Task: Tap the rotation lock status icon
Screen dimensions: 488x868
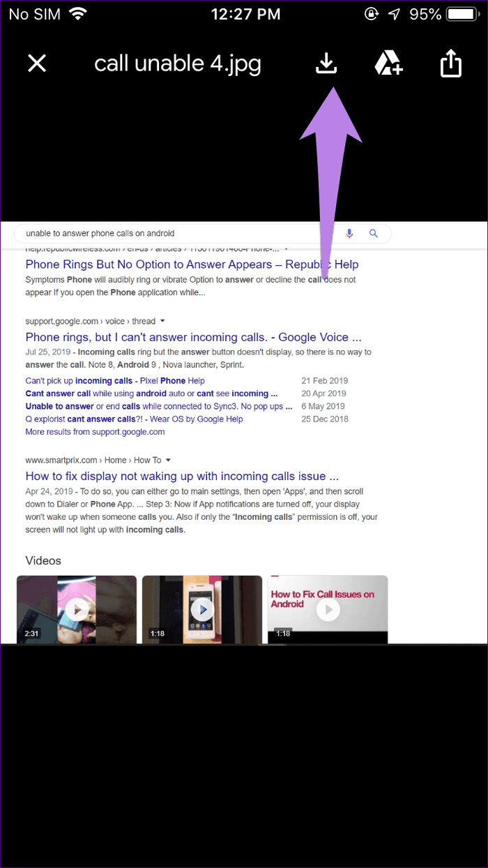Action: coord(371,14)
